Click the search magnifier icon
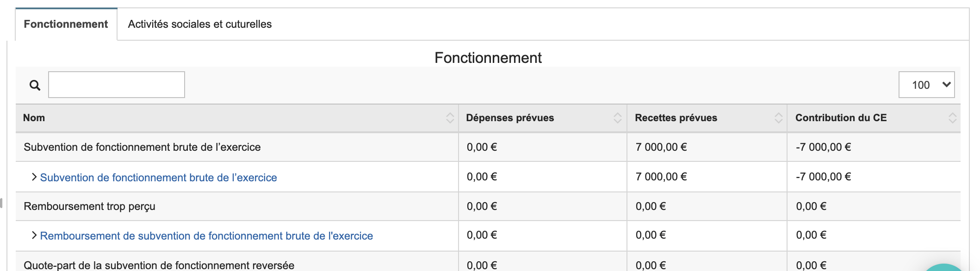 (x=35, y=85)
